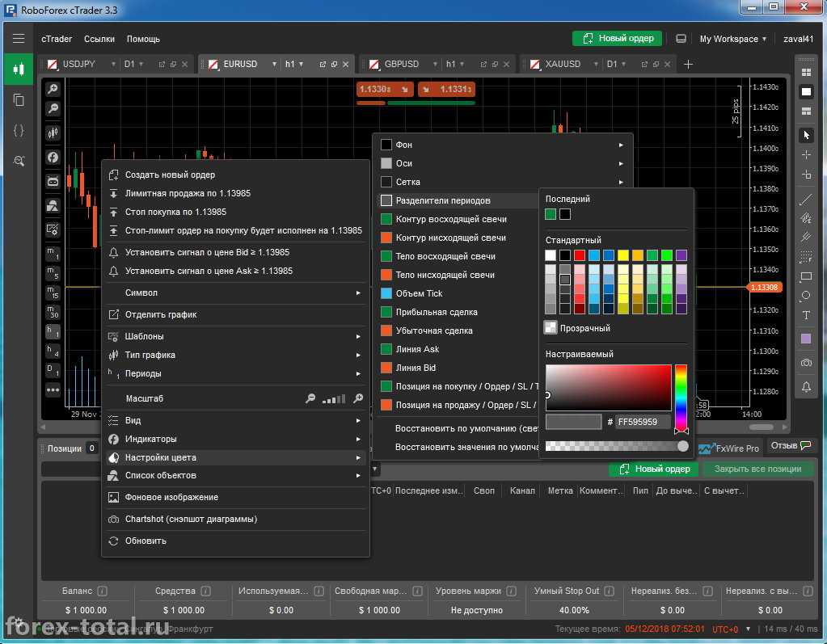Click the bell alert icon in right toolbar

click(x=806, y=387)
